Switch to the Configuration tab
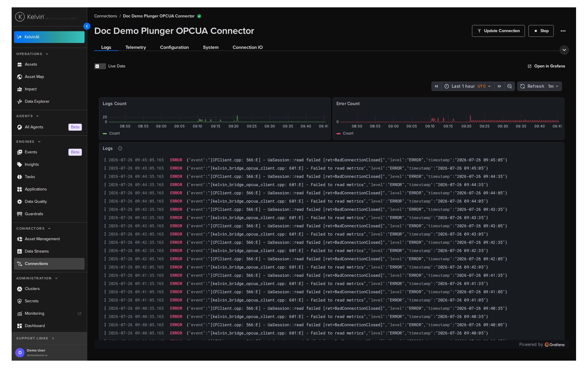Screen dimensions: 588x368 tap(174, 47)
